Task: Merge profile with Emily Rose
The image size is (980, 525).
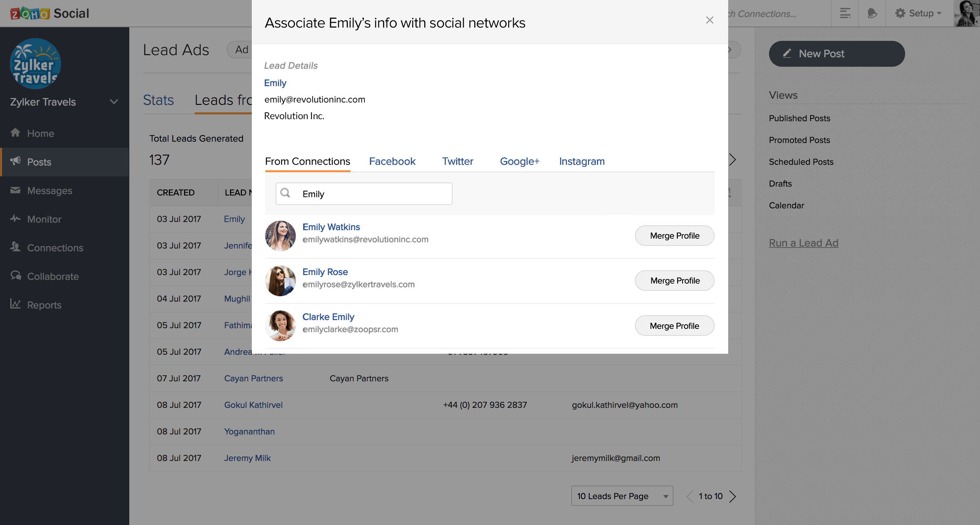Action: click(674, 281)
